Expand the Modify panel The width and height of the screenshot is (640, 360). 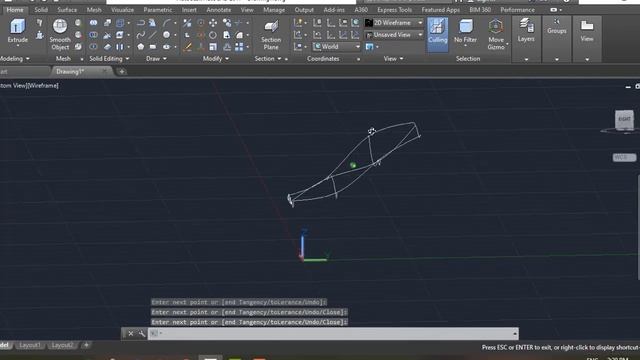[216, 59]
